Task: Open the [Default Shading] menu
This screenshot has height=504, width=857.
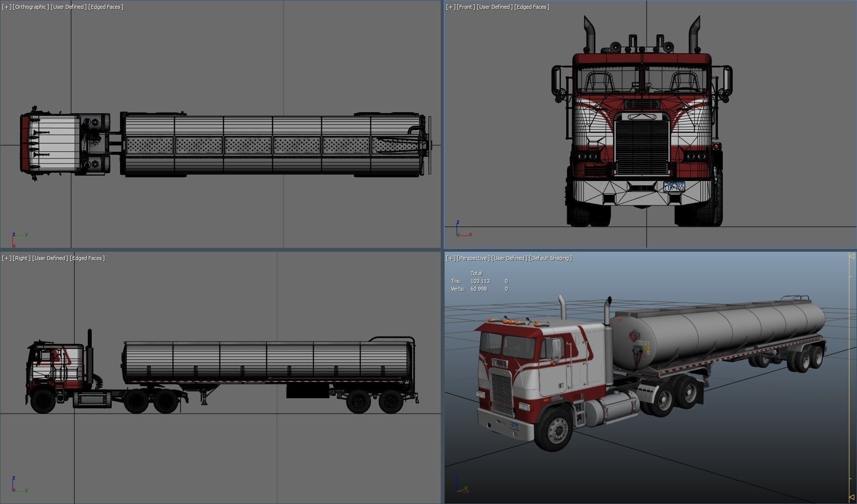Action: [x=551, y=258]
